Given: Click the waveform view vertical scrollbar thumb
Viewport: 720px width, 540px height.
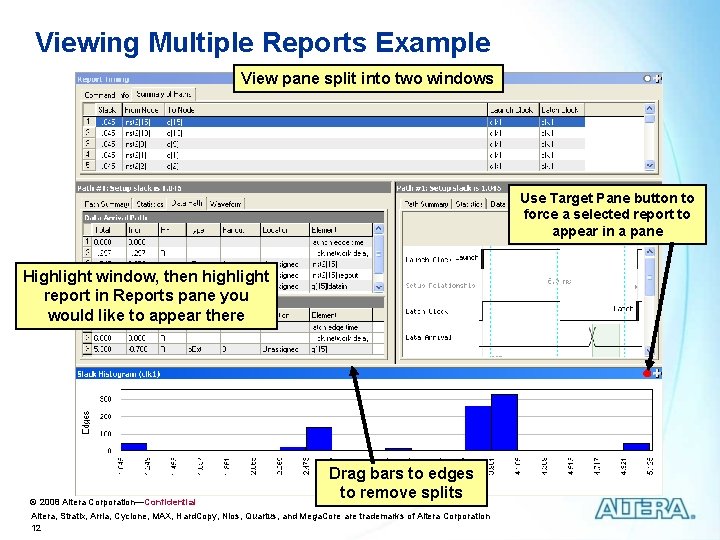Looking at the screenshot, I should pyautogui.click(x=649, y=277).
